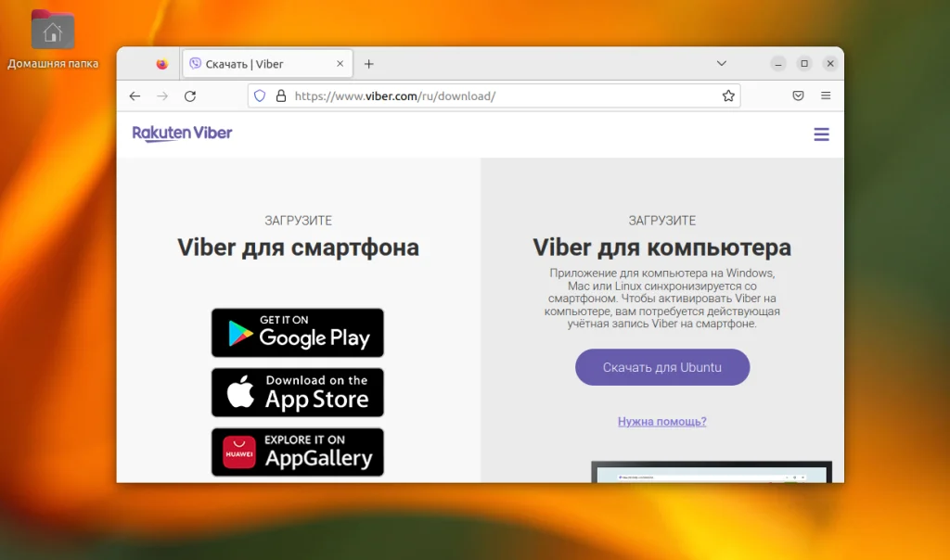Click the Rakuten Viber logo
This screenshot has height=560, width=950.
[x=183, y=134]
